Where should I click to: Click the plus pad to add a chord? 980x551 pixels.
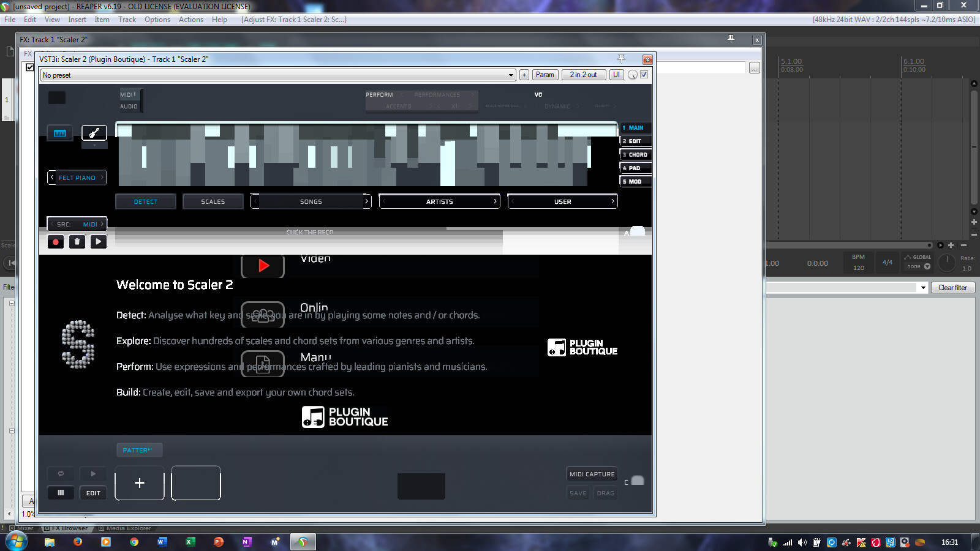[140, 483]
